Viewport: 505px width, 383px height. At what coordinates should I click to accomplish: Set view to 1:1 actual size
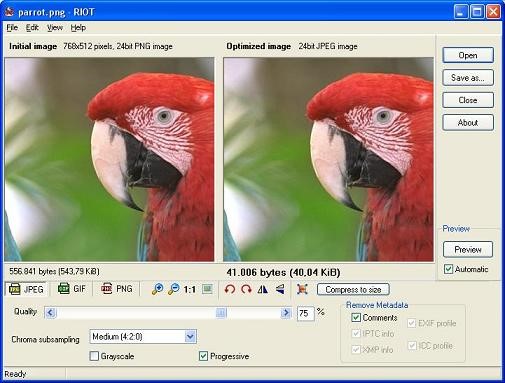[x=189, y=289]
